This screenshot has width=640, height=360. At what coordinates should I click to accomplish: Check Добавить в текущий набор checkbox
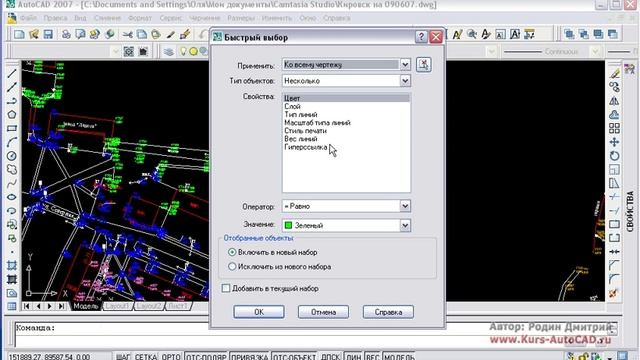(226, 288)
